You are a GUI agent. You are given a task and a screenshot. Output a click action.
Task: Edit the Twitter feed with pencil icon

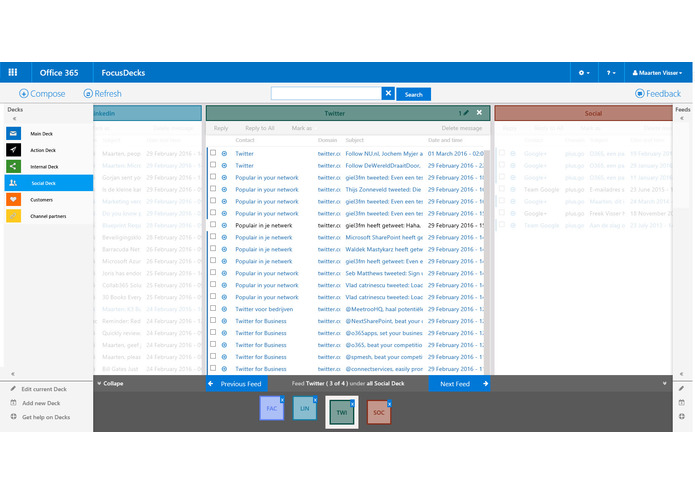tap(466, 113)
